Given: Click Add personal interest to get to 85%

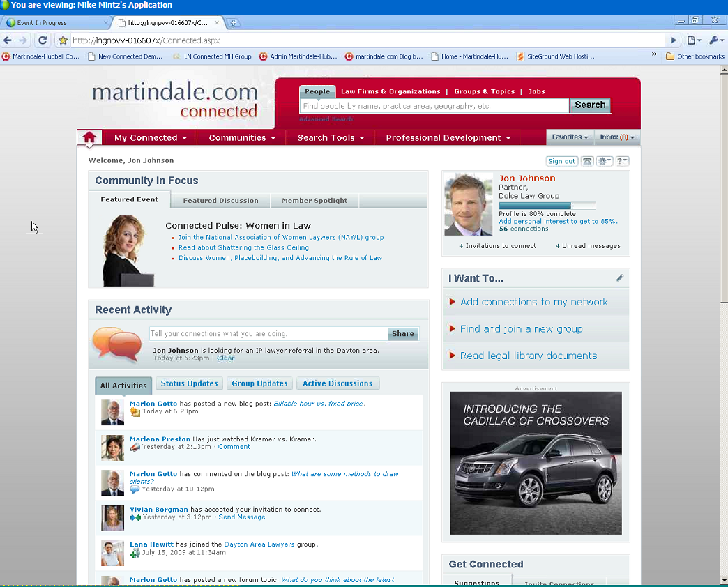Looking at the screenshot, I should click(x=558, y=221).
